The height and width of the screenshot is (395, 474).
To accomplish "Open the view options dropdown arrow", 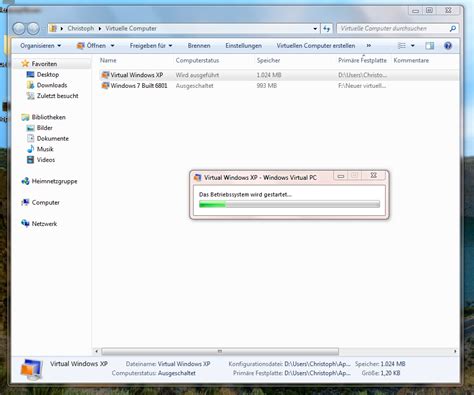I will (x=413, y=46).
